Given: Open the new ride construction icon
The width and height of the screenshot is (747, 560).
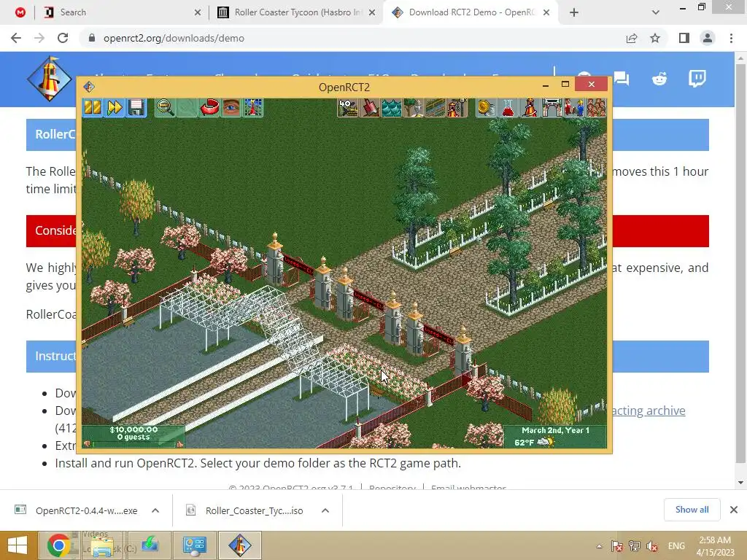Looking at the screenshot, I should (457, 108).
